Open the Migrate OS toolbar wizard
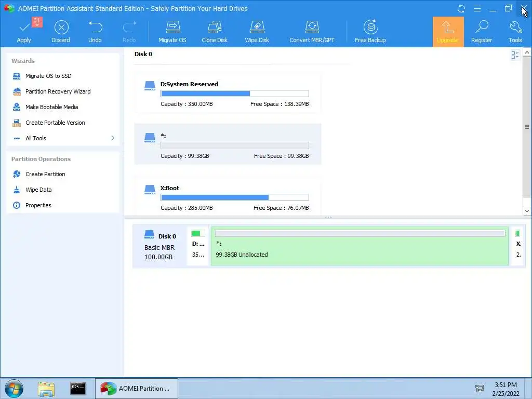This screenshot has height=399, width=532. click(x=172, y=32)
